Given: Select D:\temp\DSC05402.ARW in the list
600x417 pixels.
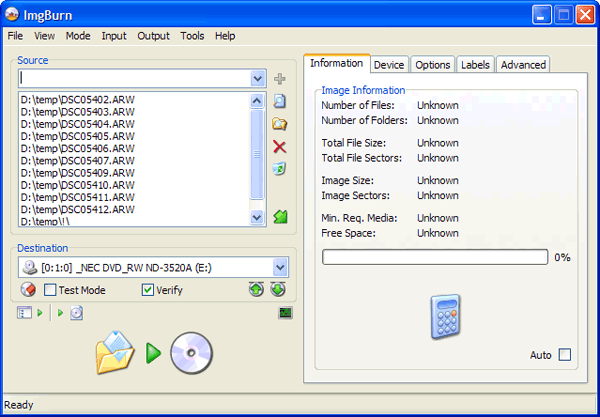Looking at the screenshot, I should point(78,100).
